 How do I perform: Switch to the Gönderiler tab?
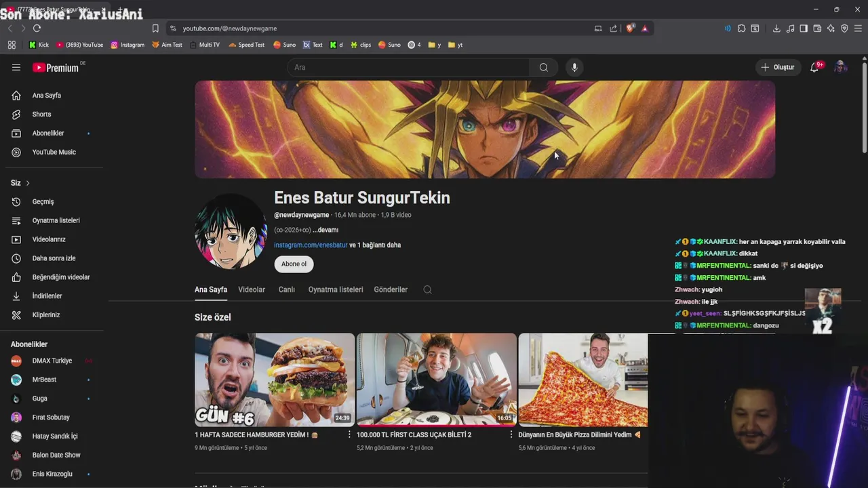pos(391,289)
